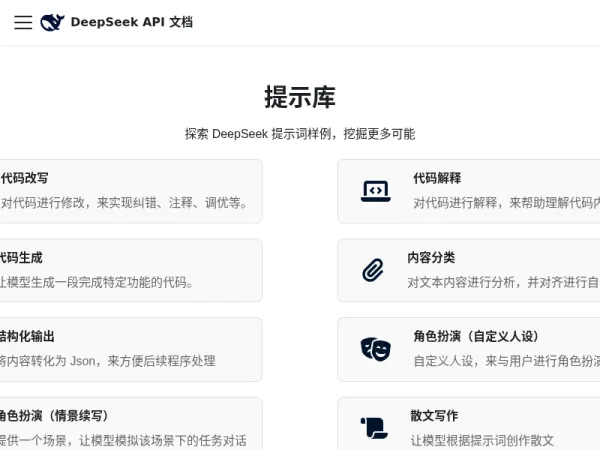This screenshot has height=450, width=600.
Task: Click description 让模型生成一段完成特定功能的代码。
Action: coord(96,282)
